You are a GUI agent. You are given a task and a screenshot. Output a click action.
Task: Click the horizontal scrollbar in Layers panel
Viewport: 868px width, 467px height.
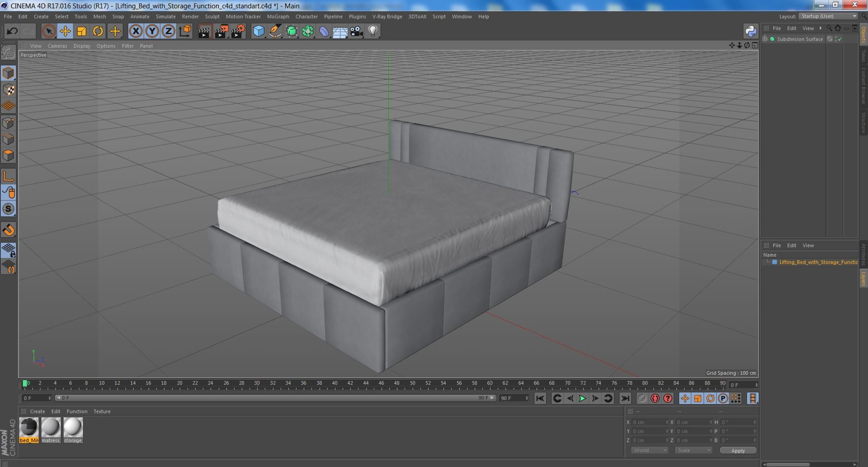click(x=788, y=464)
